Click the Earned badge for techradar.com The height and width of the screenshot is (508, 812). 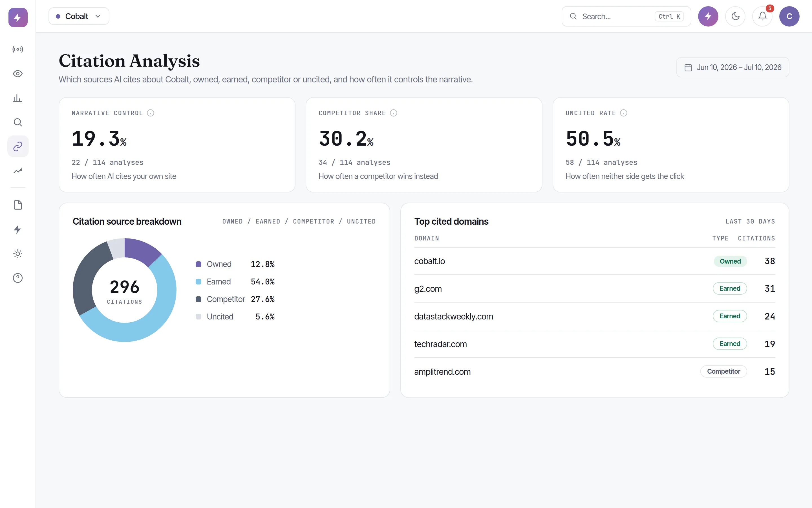[x=730, y=344]
